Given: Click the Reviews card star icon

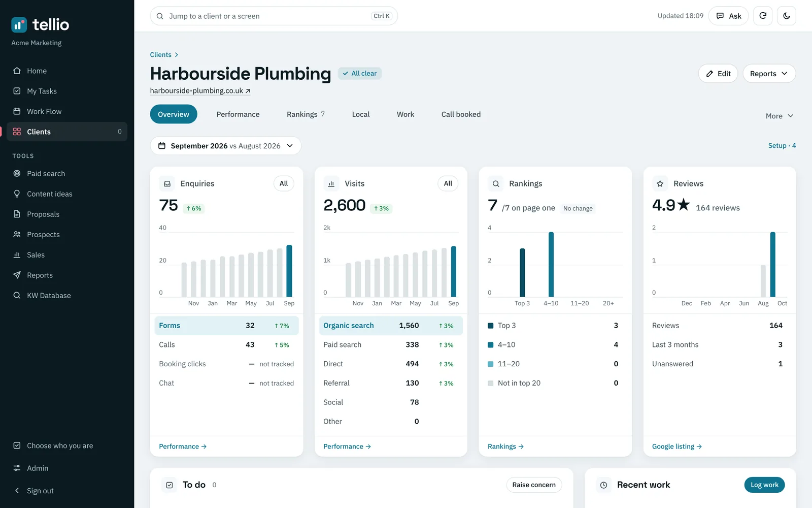Looking at the screenshot, I should click(660, 184).
